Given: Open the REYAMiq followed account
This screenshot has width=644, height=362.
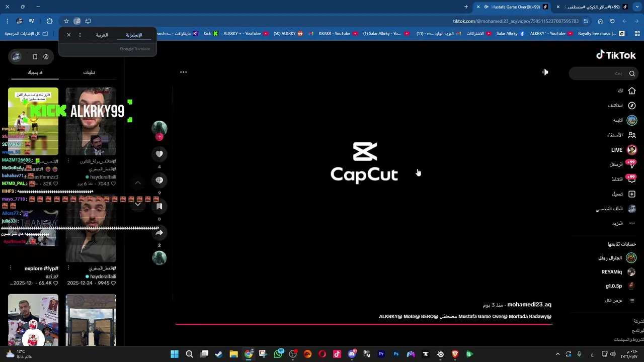Looking at the screenshot, I should (x=618, y=272).
